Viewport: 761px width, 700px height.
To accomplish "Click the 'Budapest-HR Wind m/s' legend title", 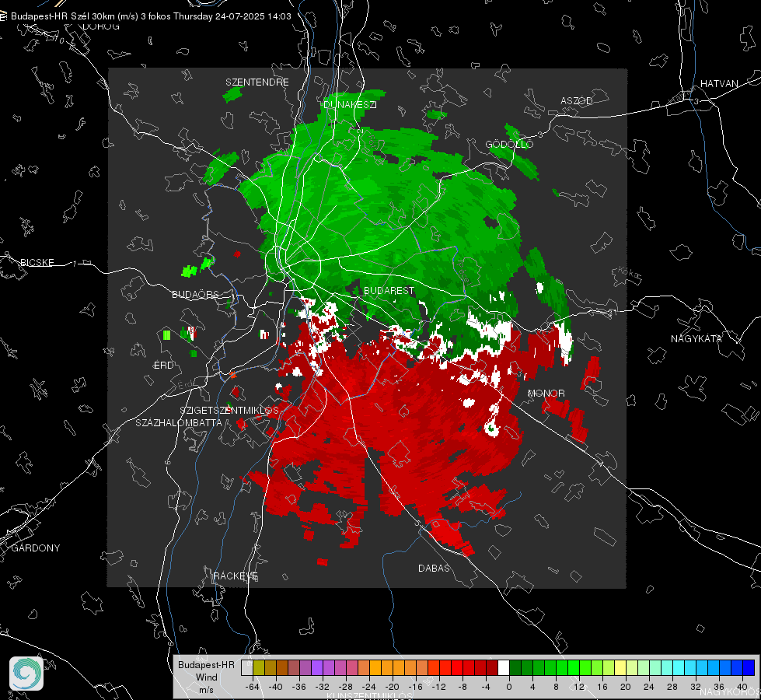I will tap(206, 677).
